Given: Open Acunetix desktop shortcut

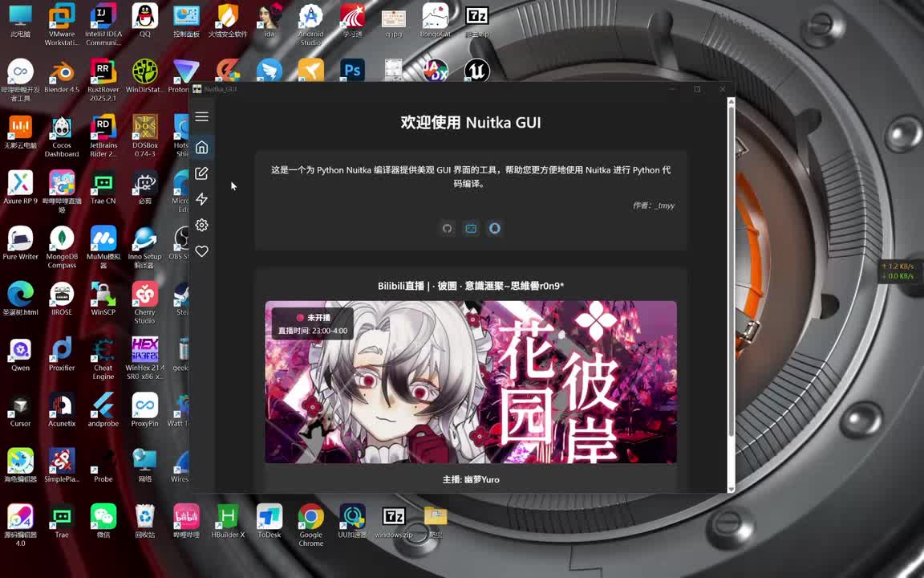Looking at the screenshot, I should coord(62,410).
